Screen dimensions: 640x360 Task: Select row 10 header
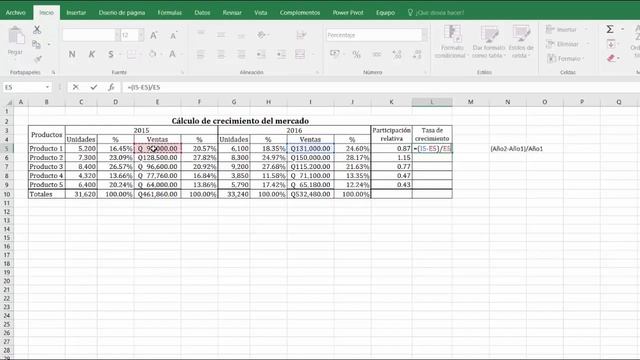pos(7,194)
